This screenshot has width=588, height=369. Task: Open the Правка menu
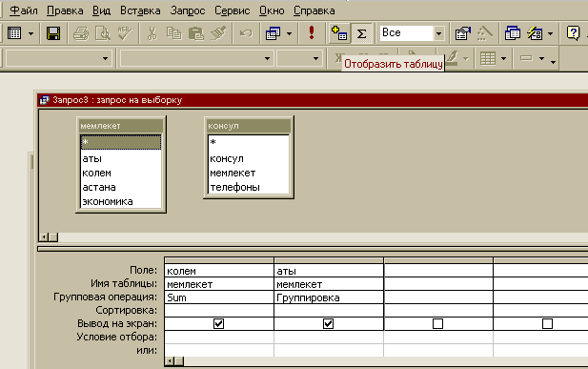(x=65, y=10)
